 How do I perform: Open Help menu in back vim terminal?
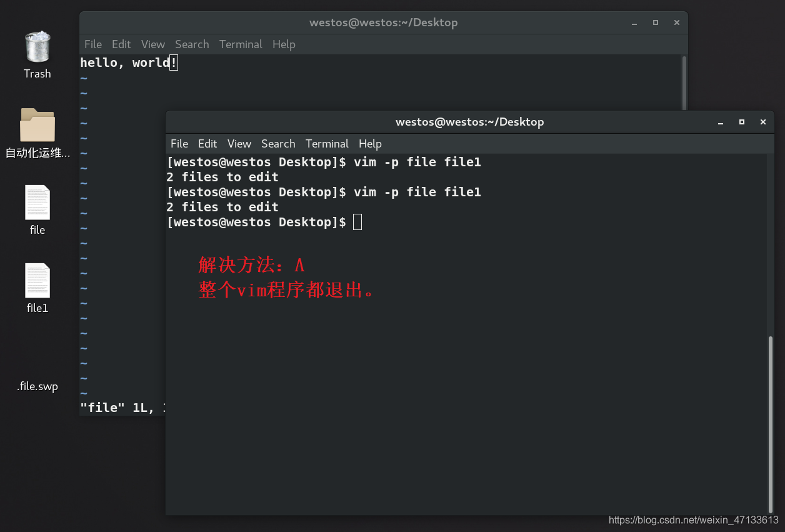coord(284,44)
